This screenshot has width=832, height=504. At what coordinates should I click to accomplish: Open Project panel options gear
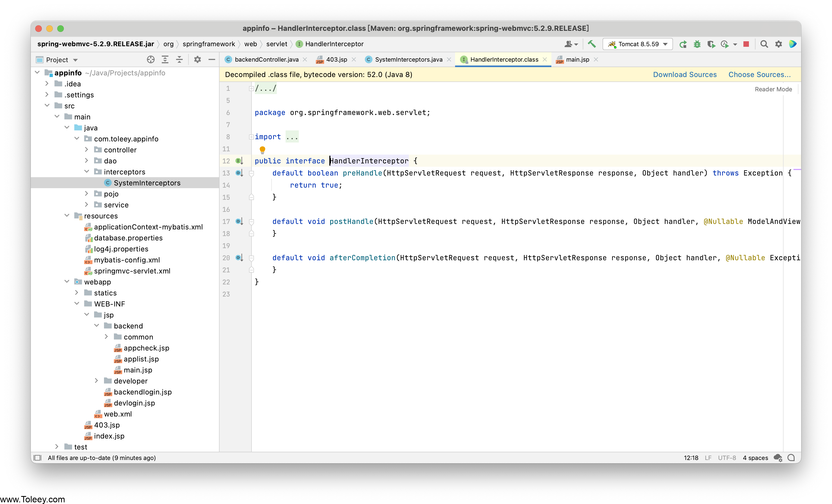[x=198, y=60]
